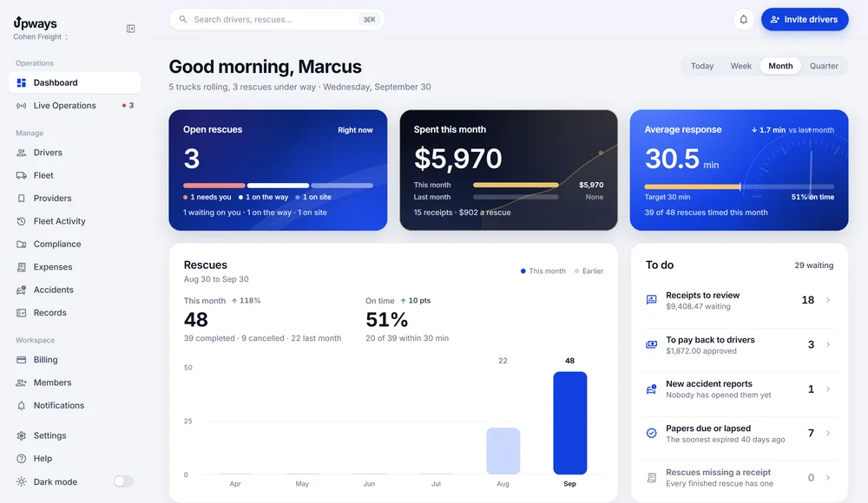The width and height of the screenshot is (868, 503).
Task: Click the Help question mark icon
Action: [x=22, y=459]
